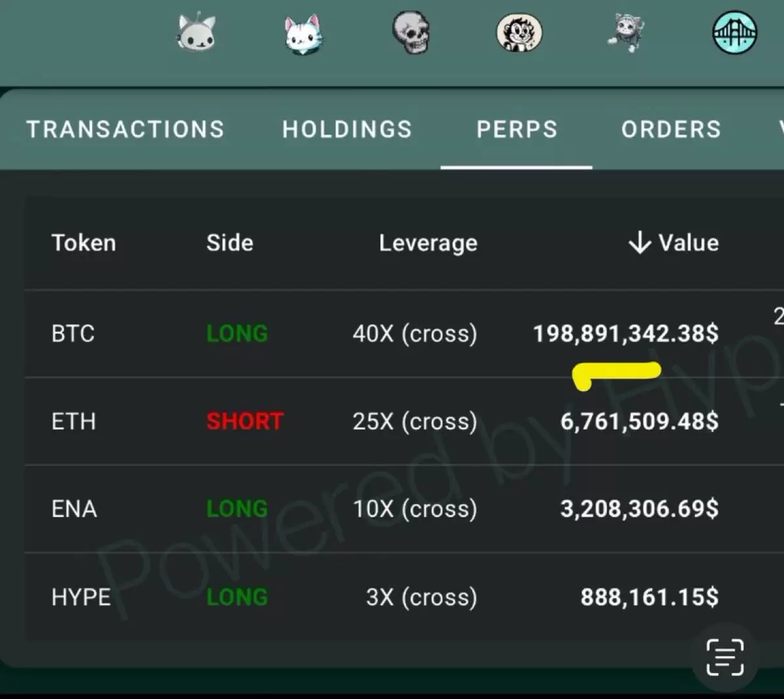
Task: Select the Perps tab
Action: (x=517, y=129)
